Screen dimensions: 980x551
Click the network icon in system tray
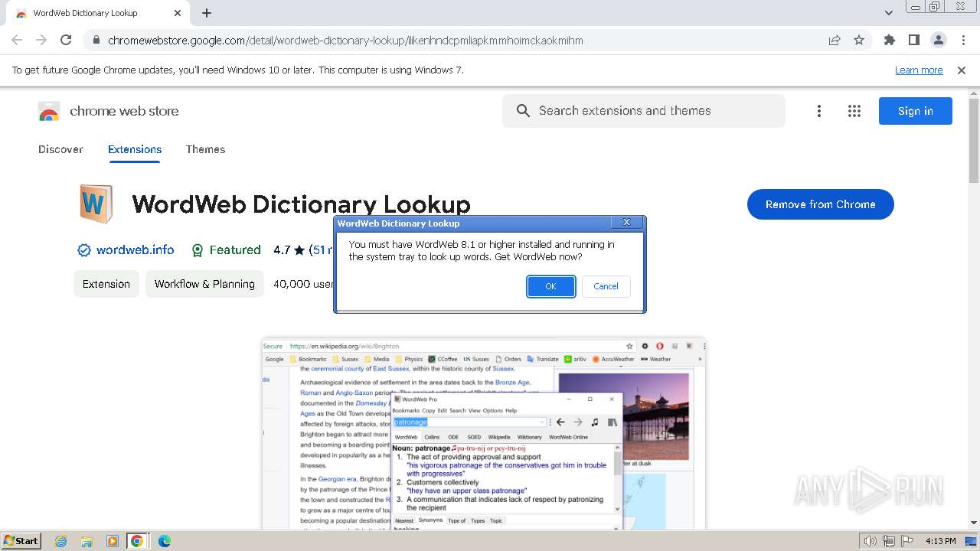(889, 541)
